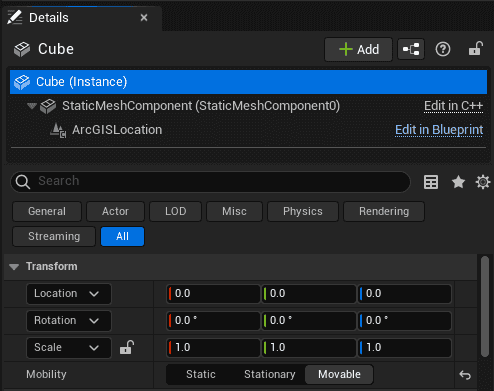Screen dimensions: 494x391
Task: Click the Cube actor name label
Action: 56,49
